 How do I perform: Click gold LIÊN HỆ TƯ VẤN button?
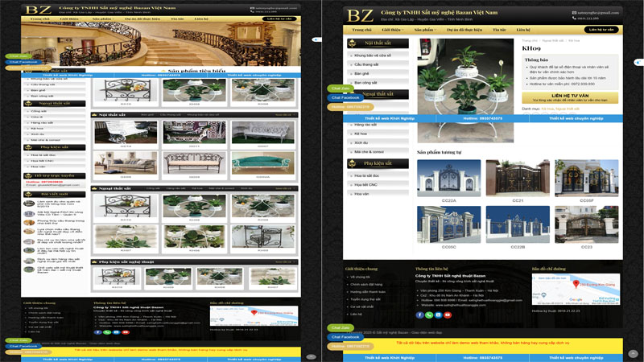tap(570, 97)
